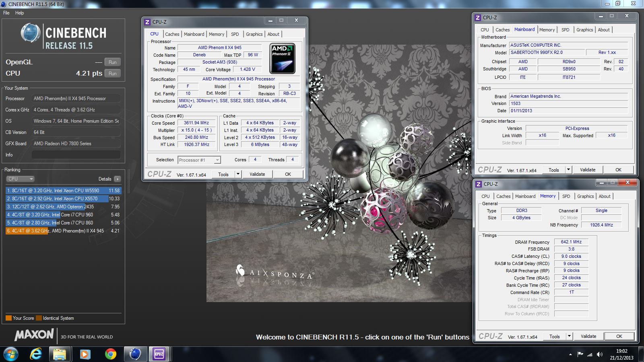The image size is (644, 362).
Task: Open SPD tab in Memory window
Action: (566, 196)
